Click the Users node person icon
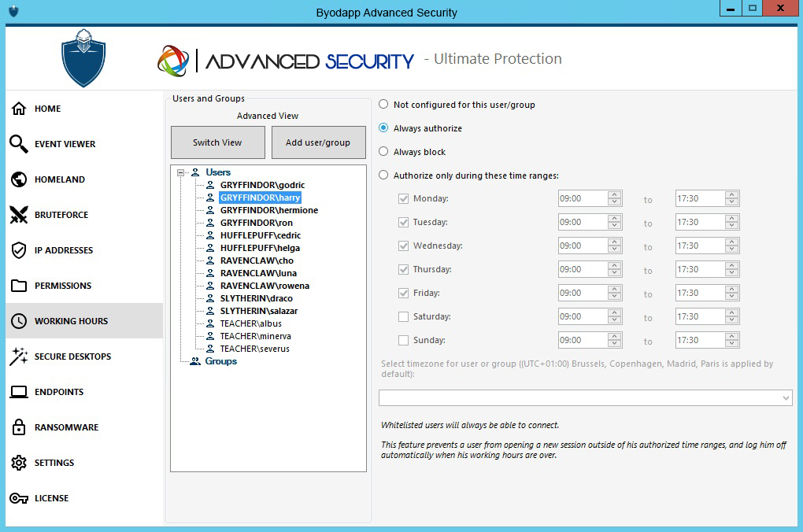803x532 pixels. click(x=195, y=172)
